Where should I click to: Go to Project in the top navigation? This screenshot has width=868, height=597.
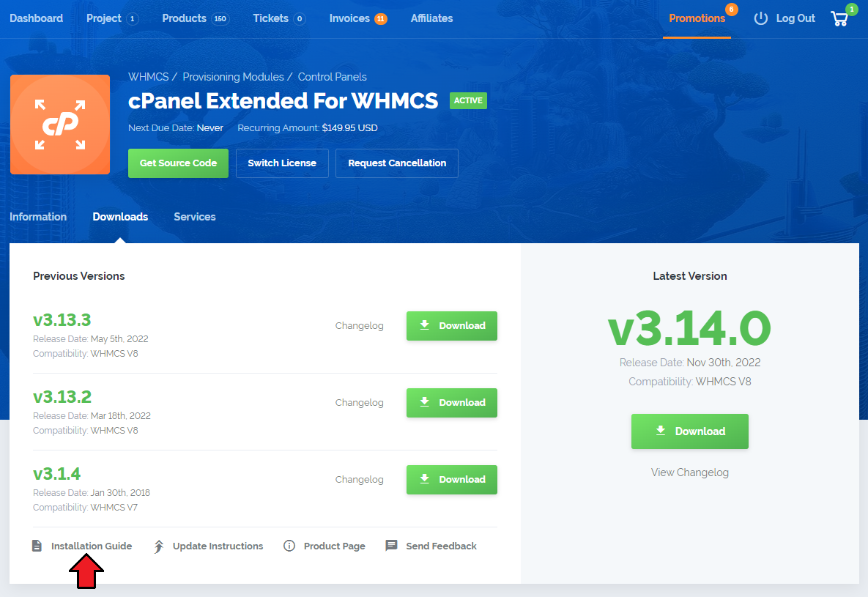[103, 18]
